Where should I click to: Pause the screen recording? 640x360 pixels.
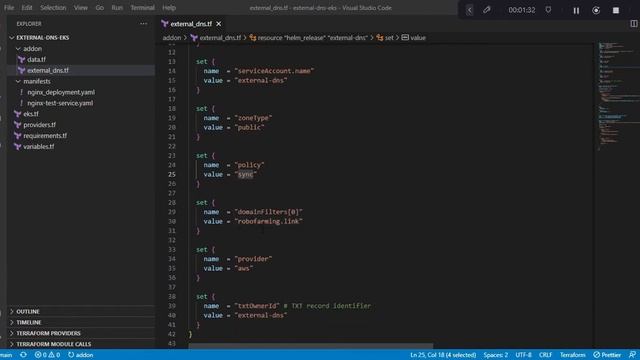point(576,10)
